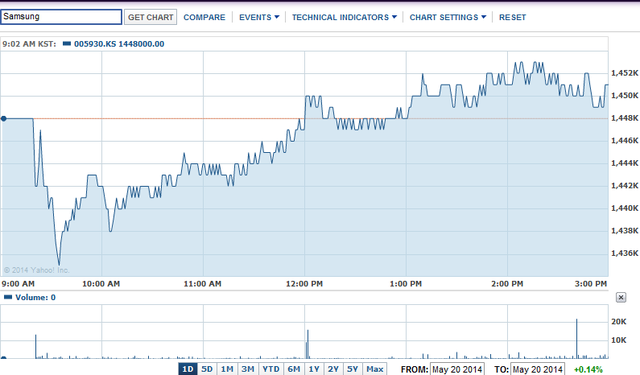Switch to the 6M range tab
The width and height of the screenshot is (640, 375).
[x=294, y=369]
